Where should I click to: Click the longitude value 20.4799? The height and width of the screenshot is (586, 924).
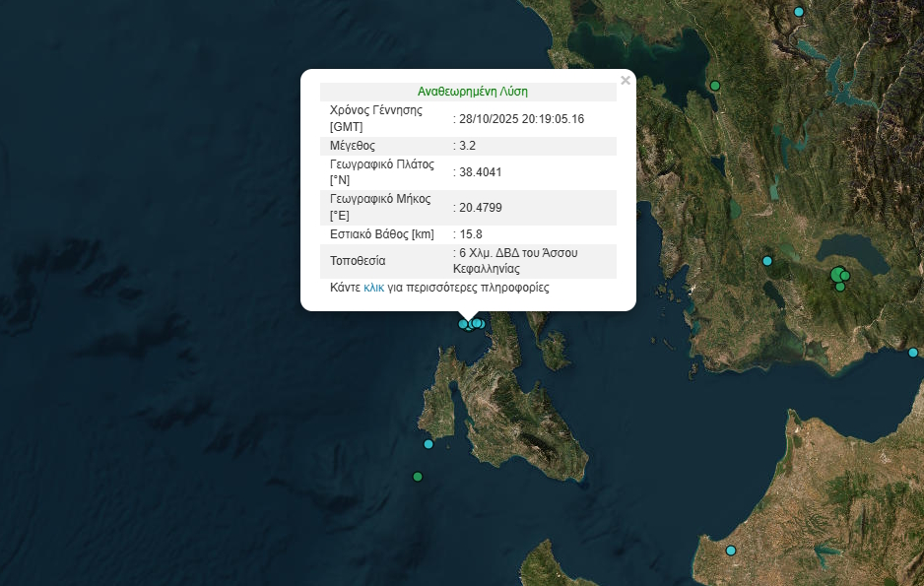point(480,208)
